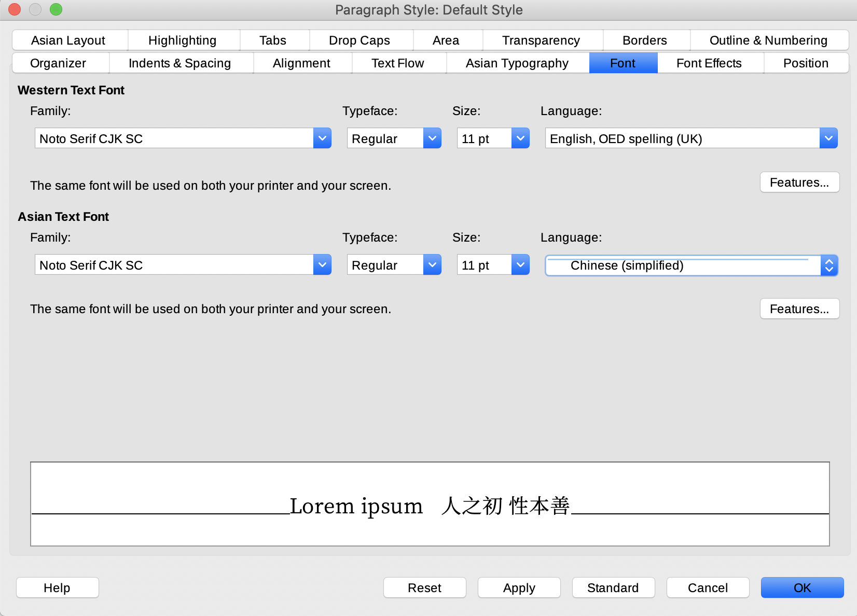The image size is (857, 616).
Task: Open the Asian Language stepper arrows
Action: click(x=829, y=265)
